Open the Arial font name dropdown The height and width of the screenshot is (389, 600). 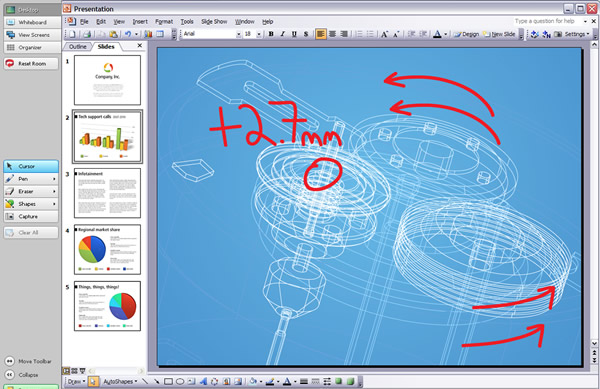click(239, 34)
